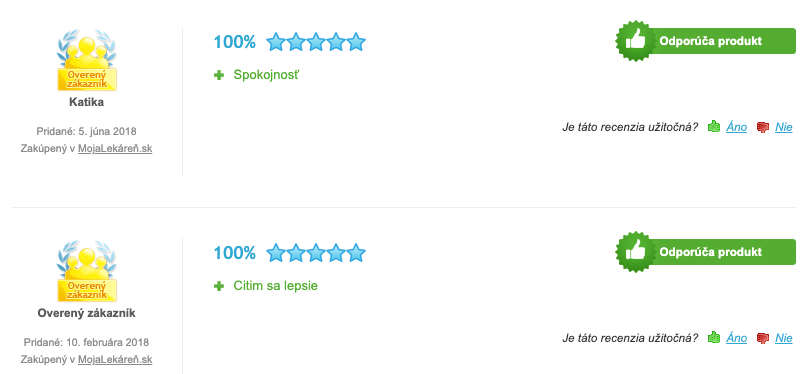Image resolution: width=806 pixels, height=374 pixels.
Task: Click the green plus icon beside Spokojnosť
Action: pos(219,75)
